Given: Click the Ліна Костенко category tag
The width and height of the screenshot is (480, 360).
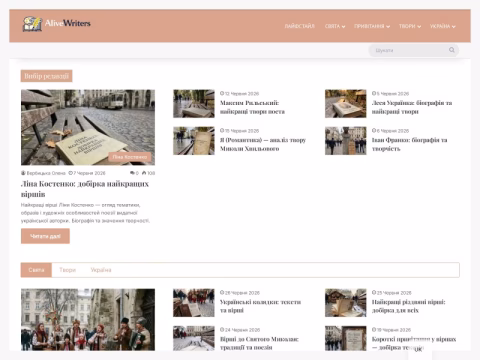Looking at the screenshot, I should coord(130,157).
